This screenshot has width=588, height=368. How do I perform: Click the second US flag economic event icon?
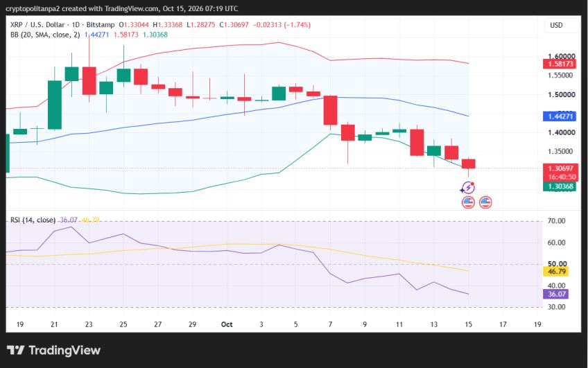tap(485, 202)
